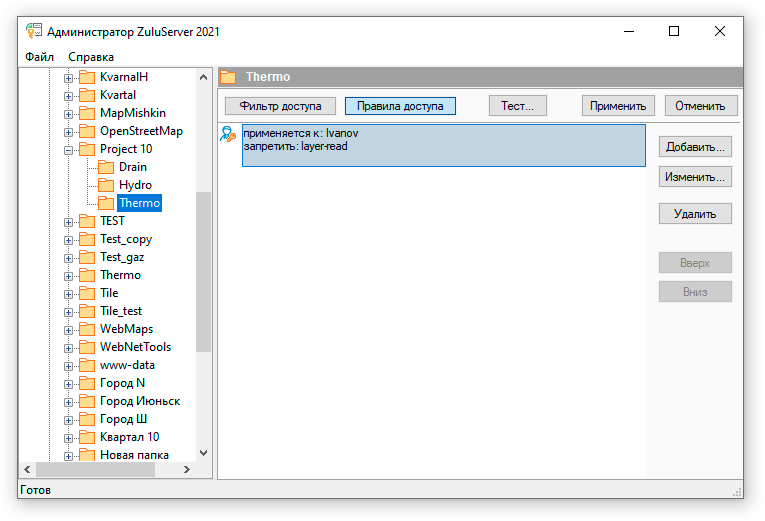
Task: Open the Справка menu
Action: (91, 57)
